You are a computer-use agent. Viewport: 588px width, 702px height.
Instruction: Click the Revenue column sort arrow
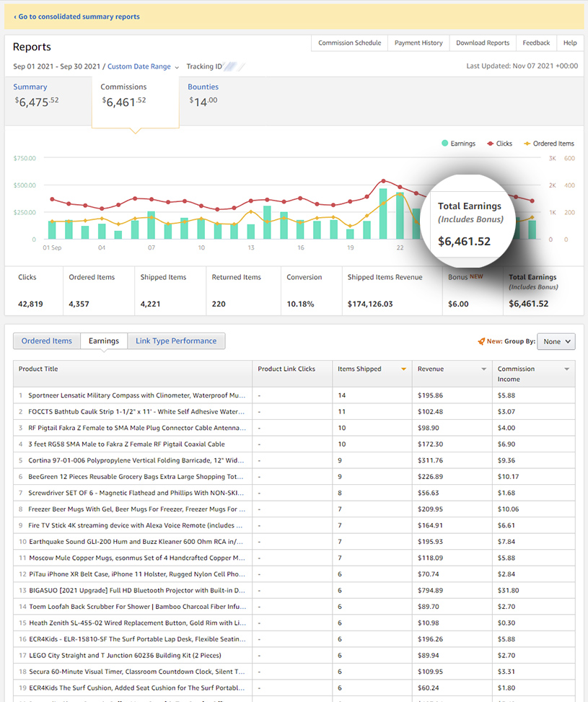click(x=483, y=369)
